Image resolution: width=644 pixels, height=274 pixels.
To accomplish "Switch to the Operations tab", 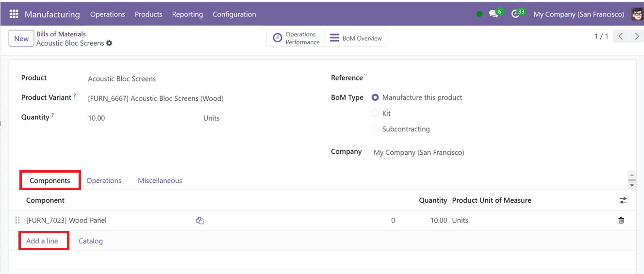I will (x=104, y=180).
